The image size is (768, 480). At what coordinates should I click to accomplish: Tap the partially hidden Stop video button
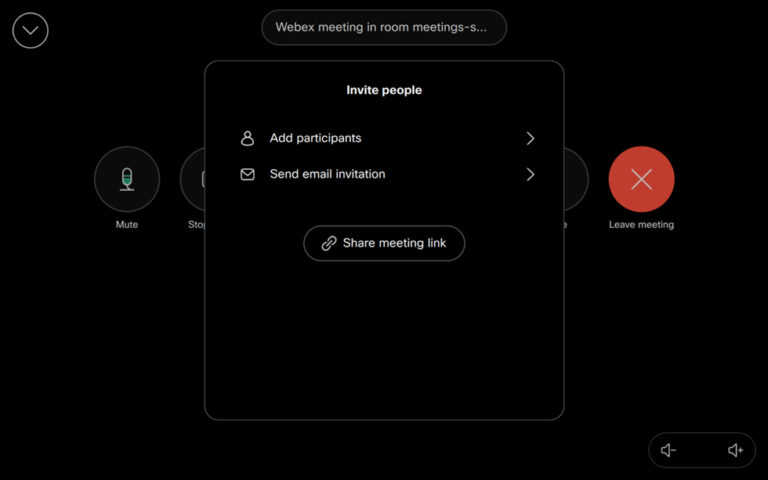click(192, 179)
